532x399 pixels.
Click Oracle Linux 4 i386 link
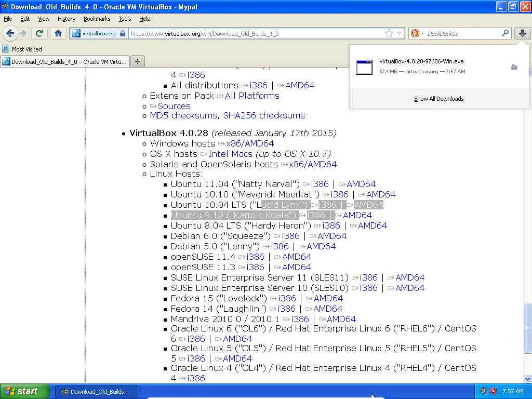click(196, 378)
